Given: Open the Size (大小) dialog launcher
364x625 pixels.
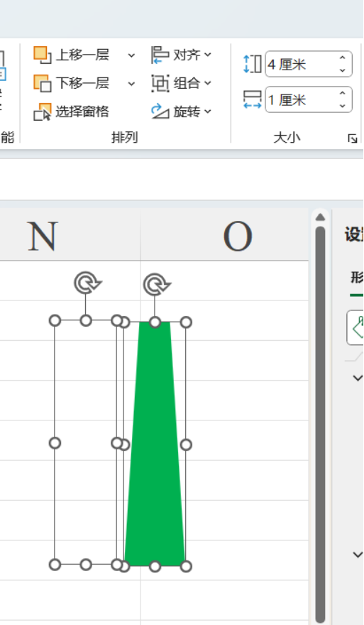Looking at the screenshot, I should pyautogui.click(x=352, y=138).
